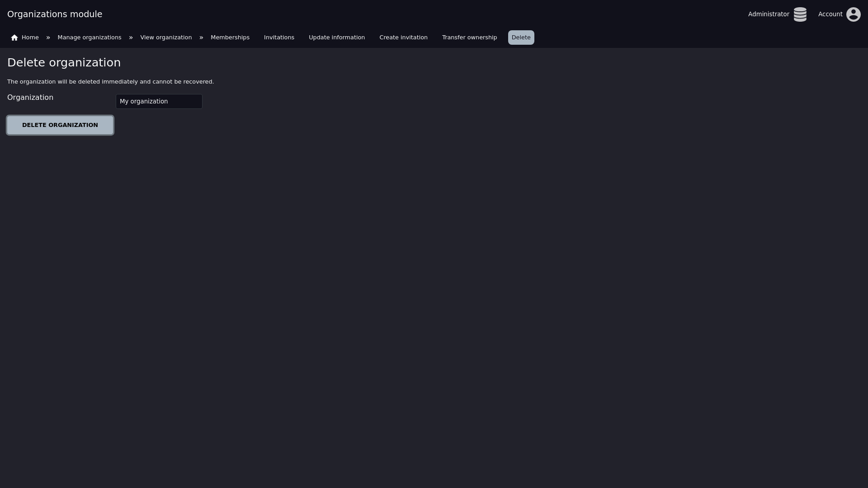Screen dimensions: 868x488
Task: Open the Administrator menu label
Action: tap(768, 14)
